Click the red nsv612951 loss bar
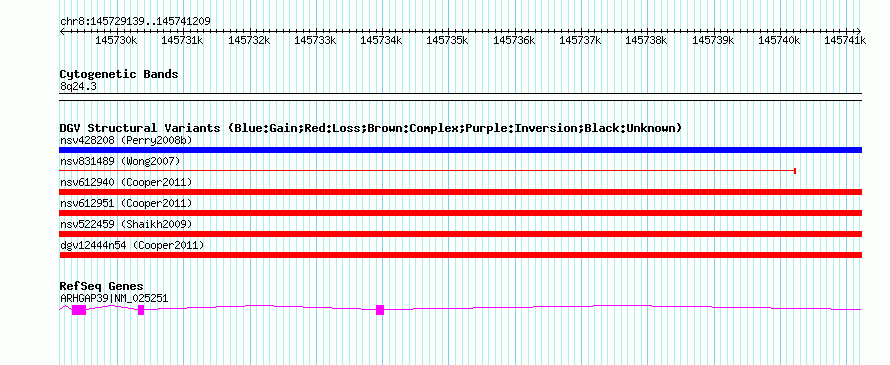Viewport: 890px width, 365px height. 461,213
